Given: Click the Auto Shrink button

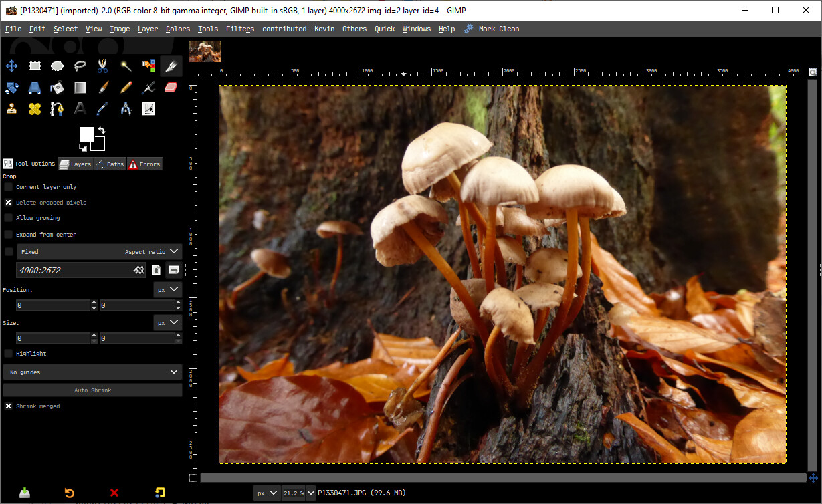Looking at the screenshot, I should pyautogui.click(x=92, y=390).
